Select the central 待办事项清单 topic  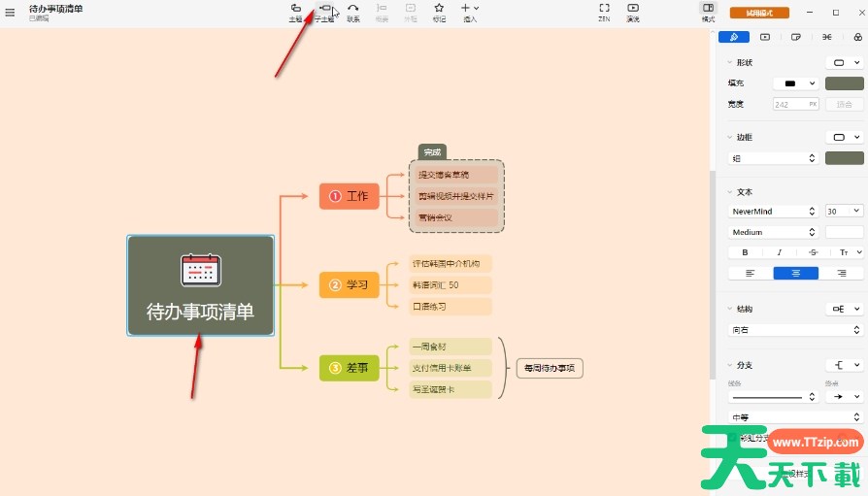[200, 285]
